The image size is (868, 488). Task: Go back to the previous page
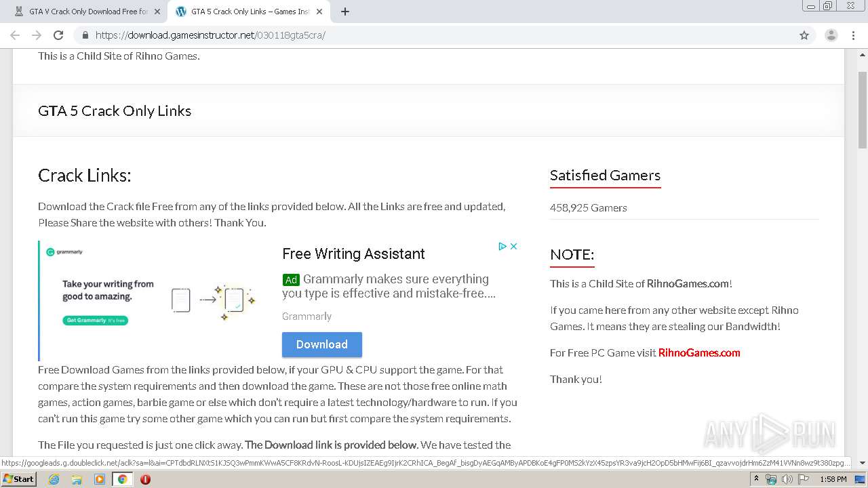point(15,35)
